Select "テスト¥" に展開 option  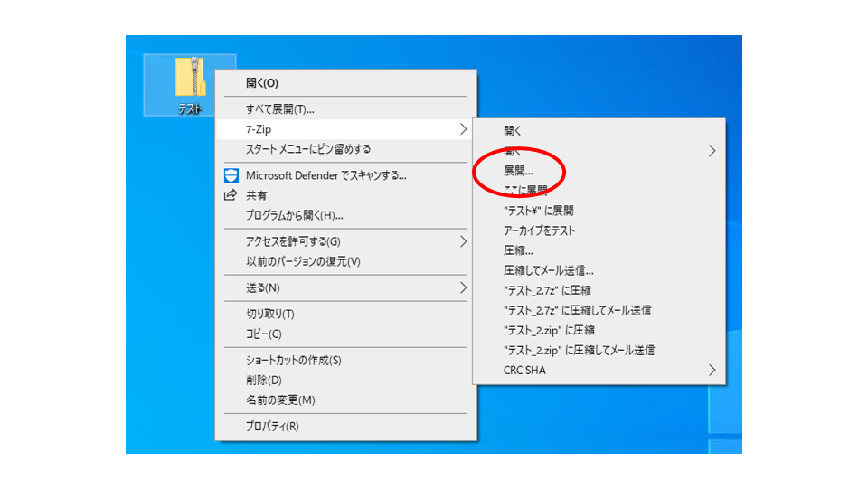539,211
